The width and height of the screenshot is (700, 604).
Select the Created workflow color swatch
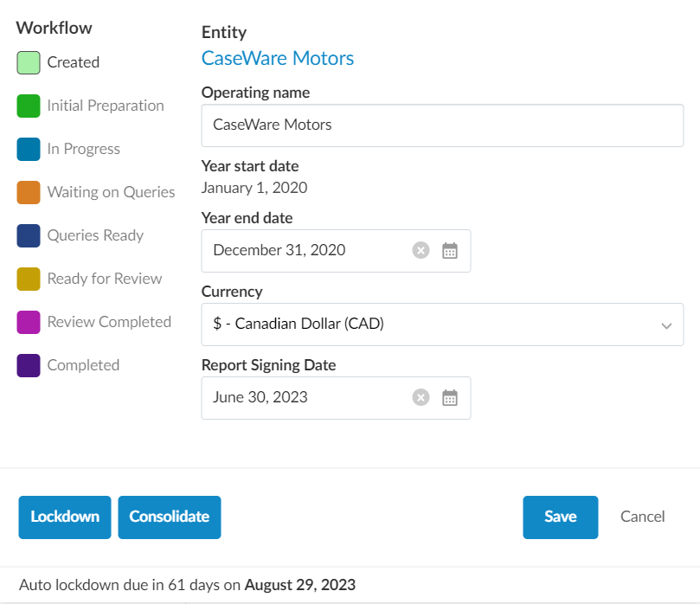(x=29, y=62)
